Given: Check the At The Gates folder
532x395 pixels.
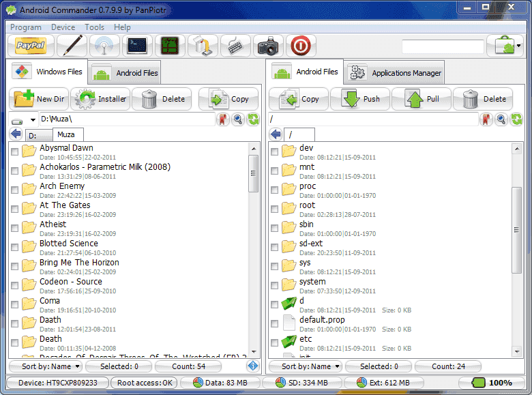Looking at the screenshot, I should [14, 209].
